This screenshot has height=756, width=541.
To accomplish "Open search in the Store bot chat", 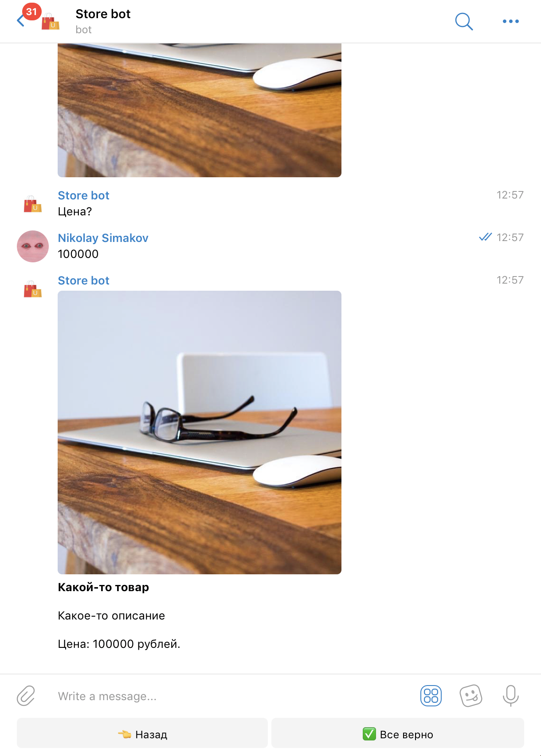I will tap(464, 21).
